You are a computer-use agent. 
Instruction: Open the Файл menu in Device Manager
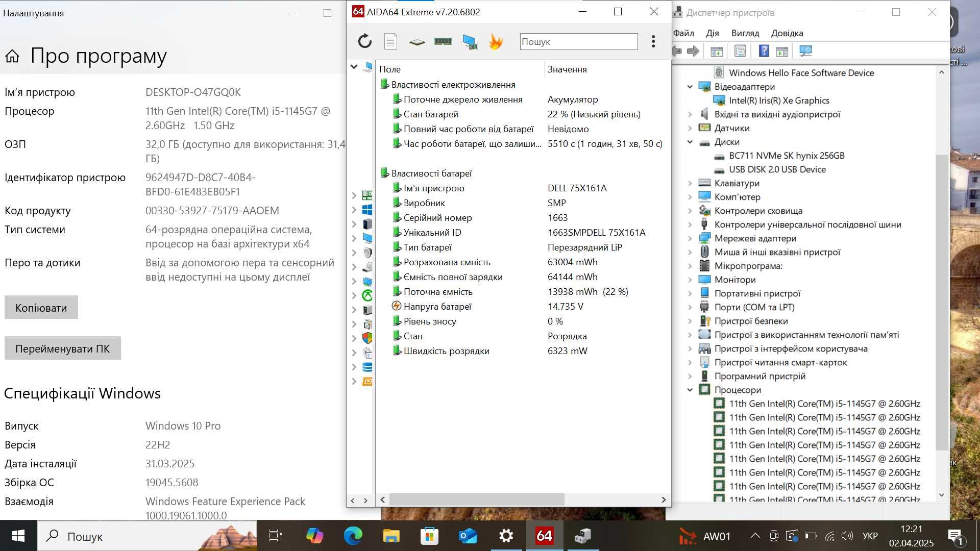(x=683, y=33)
